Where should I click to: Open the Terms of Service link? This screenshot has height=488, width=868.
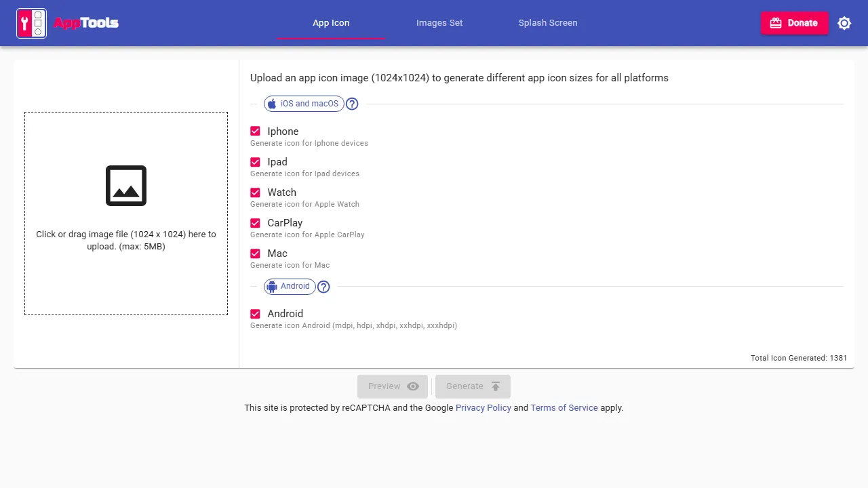click(564, 407)
